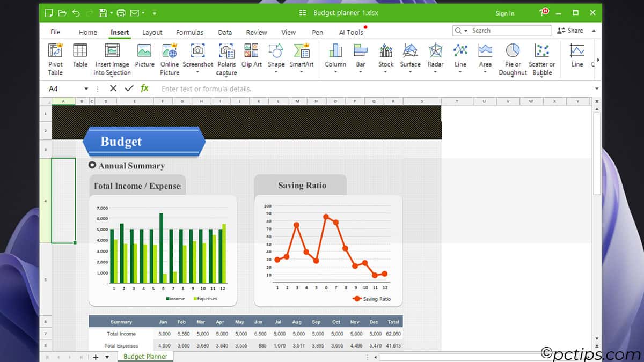The width and height of the screenshot is (644, 362).
Task: Expand the Screenshot options dropdown
Action: click(198, 70)
